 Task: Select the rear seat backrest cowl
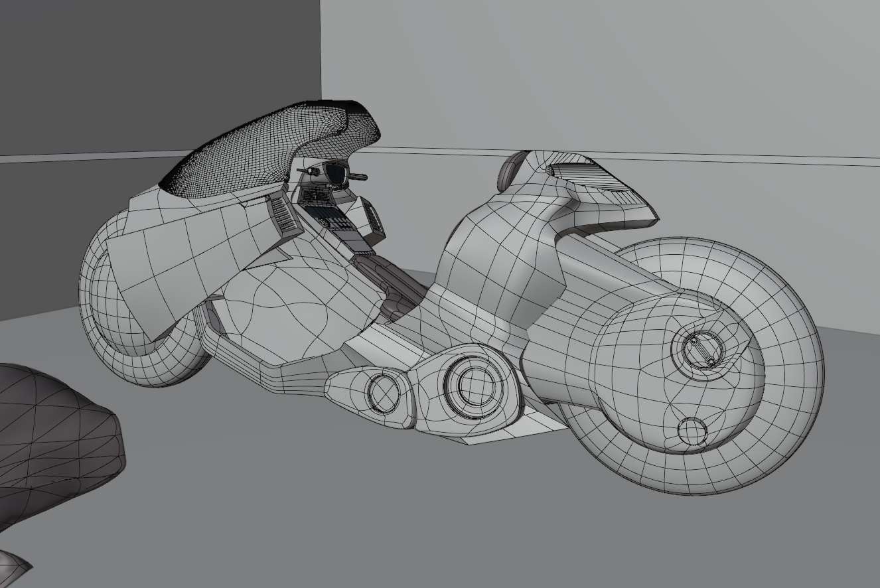click(577, 192)
